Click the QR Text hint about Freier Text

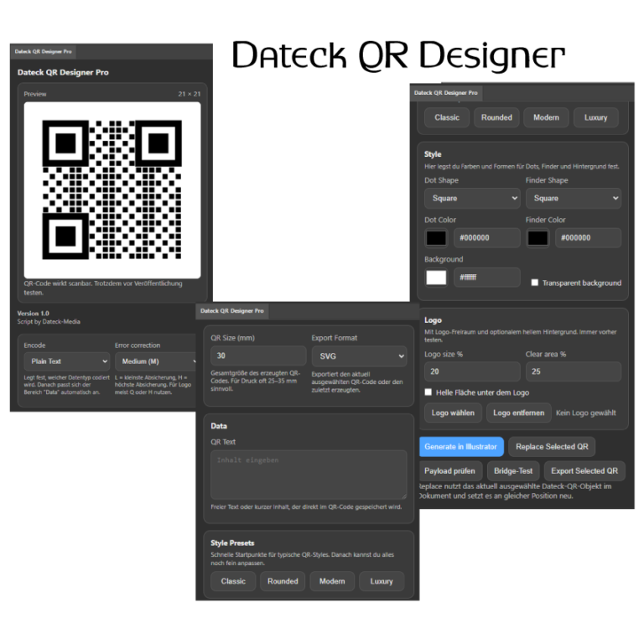(306, 506)
